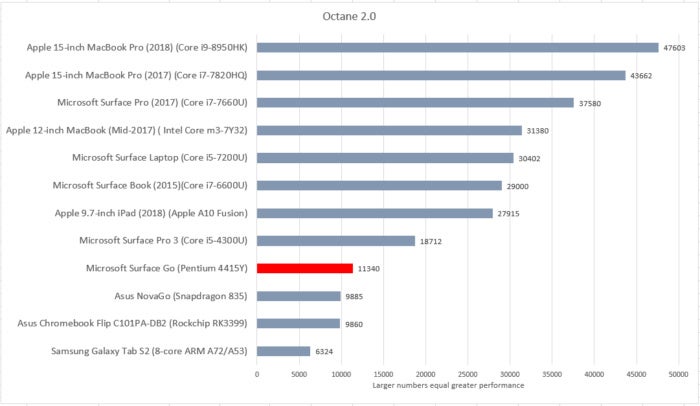700x406 pixels.
Task: Click the 35000 axis tick label
Action: (x=552, y=374)
